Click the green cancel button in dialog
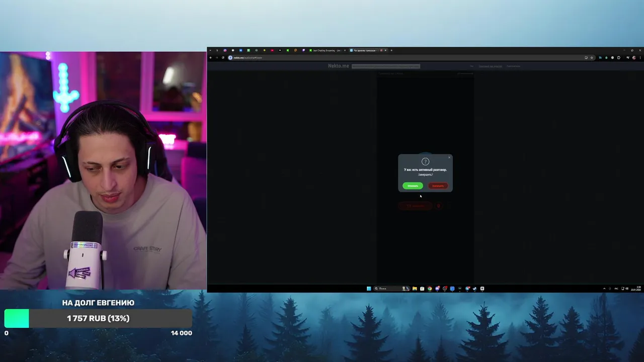The height and width of the screenshot is (362, 644). pos(413,186)
